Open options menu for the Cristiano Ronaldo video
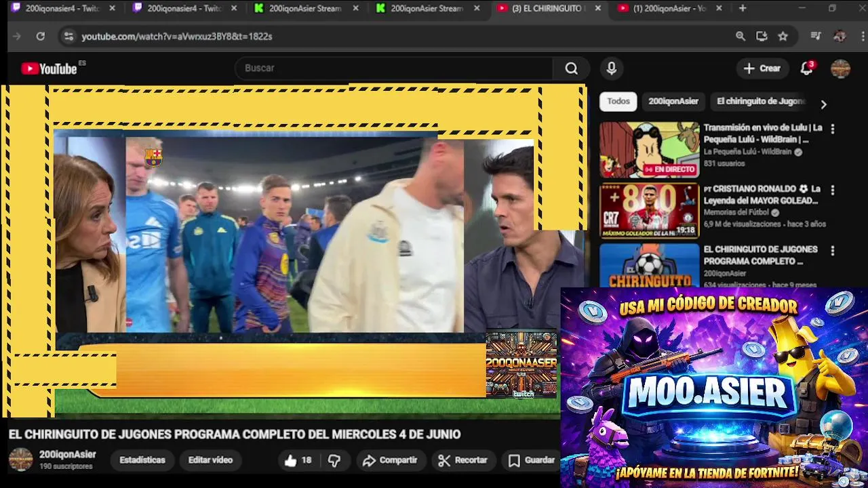 833,190
